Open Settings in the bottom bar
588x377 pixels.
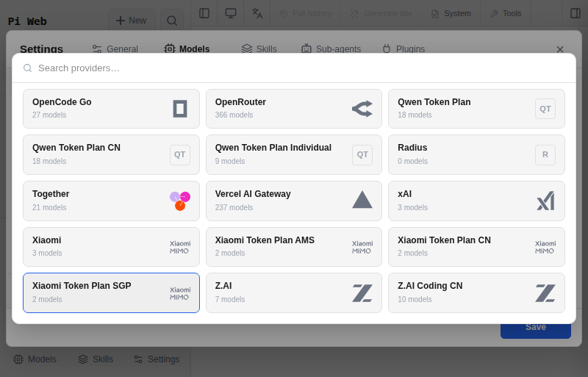click(157, 359)
